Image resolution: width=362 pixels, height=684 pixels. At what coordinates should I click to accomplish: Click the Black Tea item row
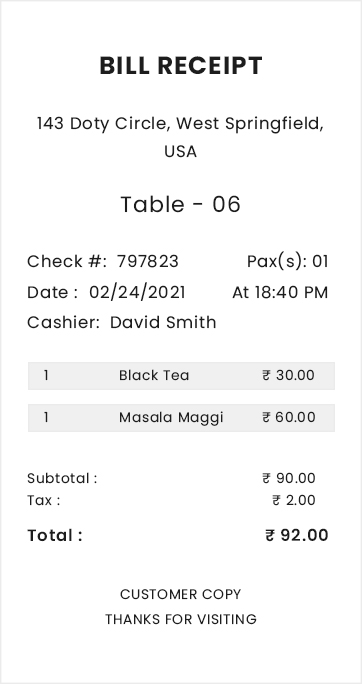tap(181, 376)
